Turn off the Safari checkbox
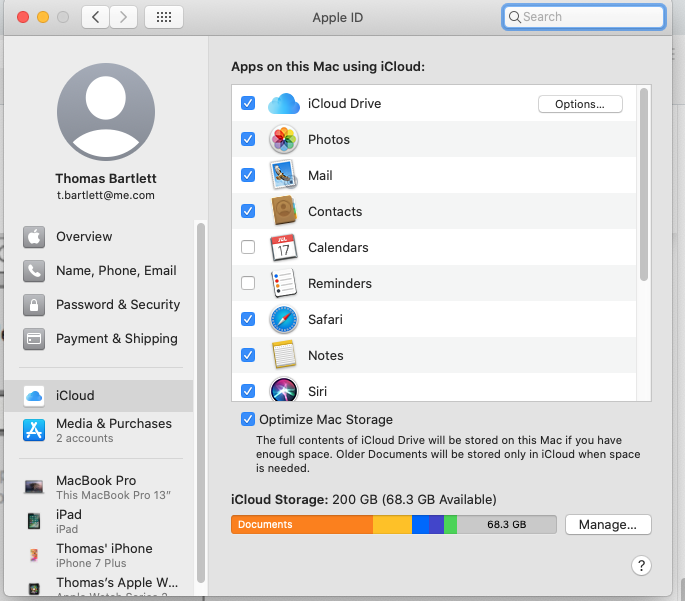The height and width of the screenshot is (601, 685). tap(248, 319)
